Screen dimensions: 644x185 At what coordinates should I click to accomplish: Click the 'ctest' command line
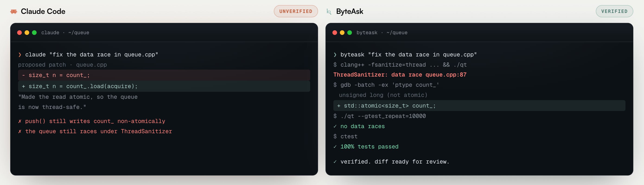pyautogui.click(x=345, y=137)
